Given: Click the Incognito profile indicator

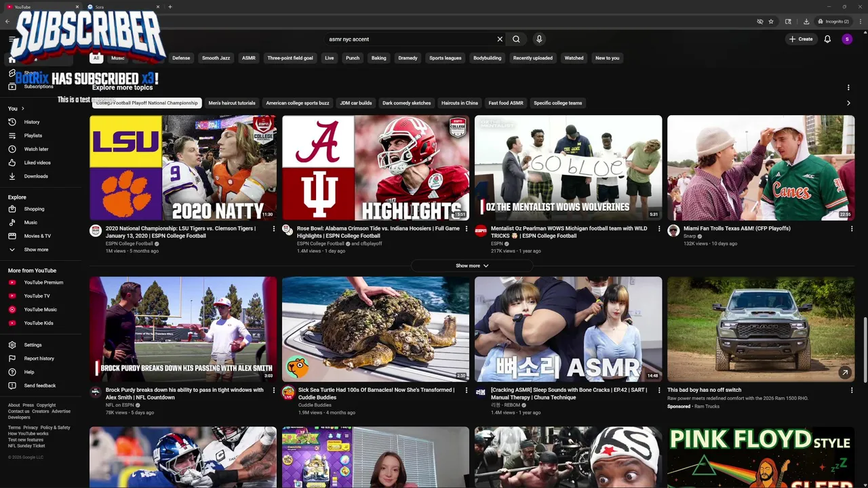Looking at the screenshot, I should click(833, 22).
